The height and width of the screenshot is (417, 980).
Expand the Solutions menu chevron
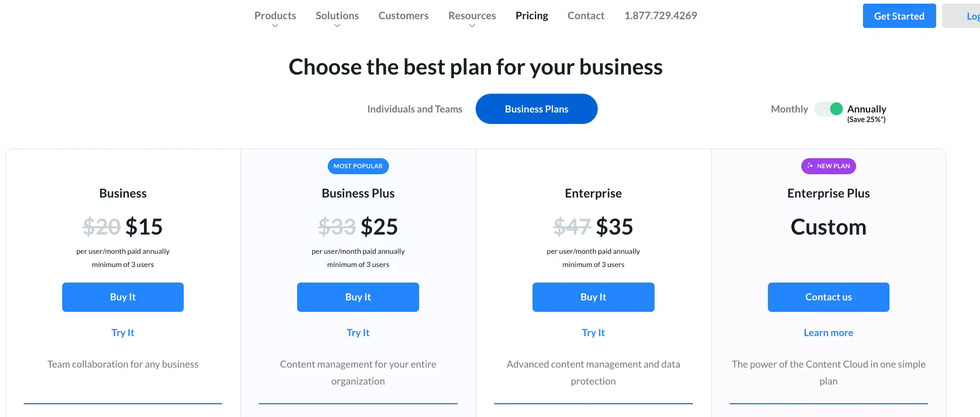tap(337, 26)
